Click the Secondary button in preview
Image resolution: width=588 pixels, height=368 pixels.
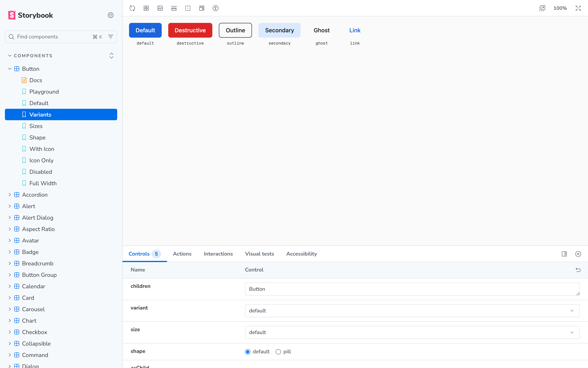pos(280,30)
